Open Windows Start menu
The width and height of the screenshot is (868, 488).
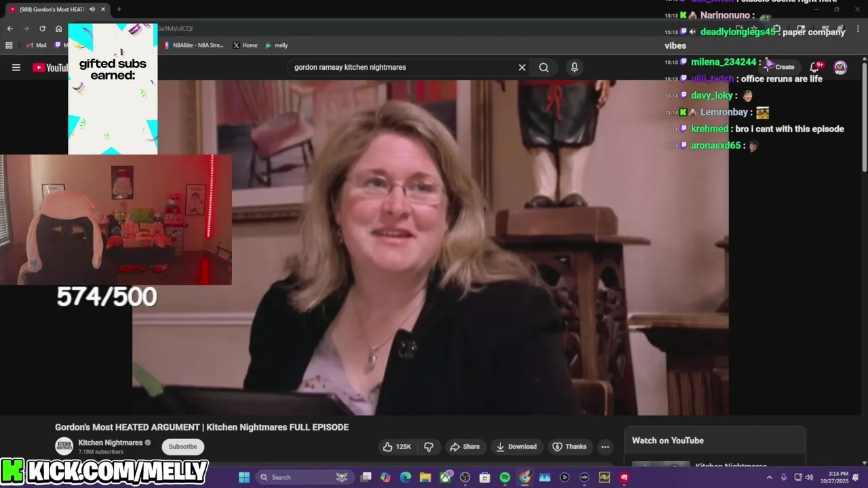point(244,477)
